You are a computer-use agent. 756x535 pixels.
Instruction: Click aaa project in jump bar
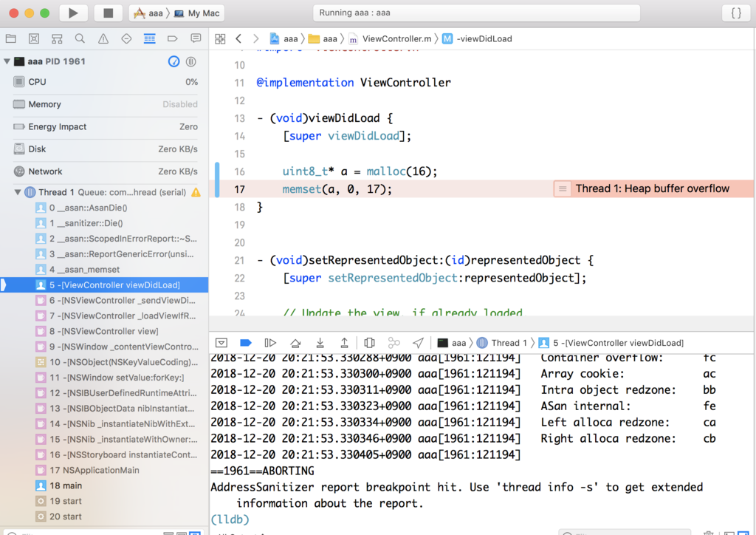[x=283, y=38]
